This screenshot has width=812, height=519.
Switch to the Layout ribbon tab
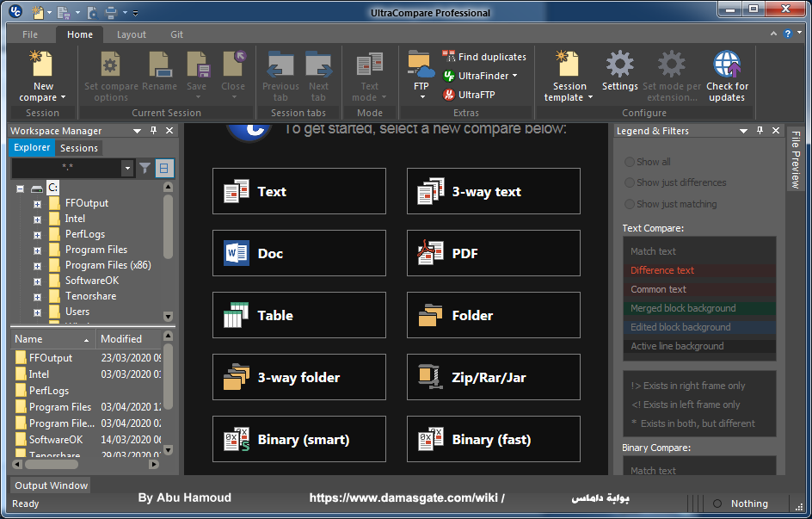(x=131, y=34)
